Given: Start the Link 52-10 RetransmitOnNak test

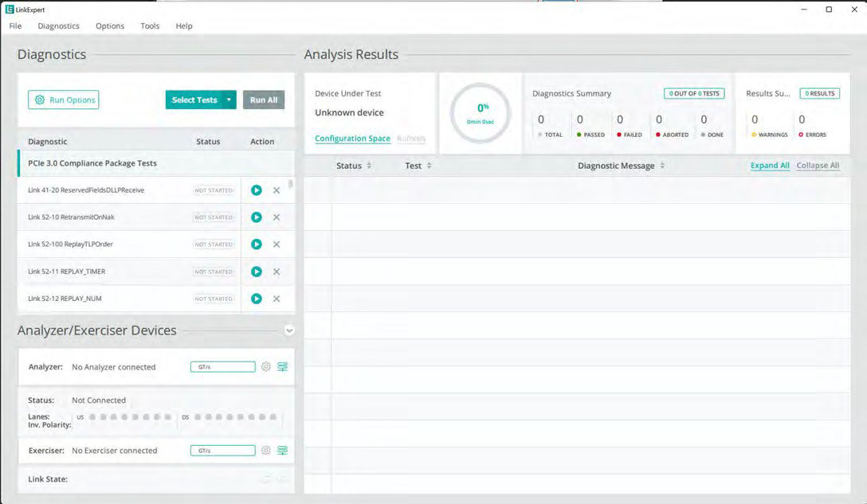Looking at the screenshot, I should (256, 217).
